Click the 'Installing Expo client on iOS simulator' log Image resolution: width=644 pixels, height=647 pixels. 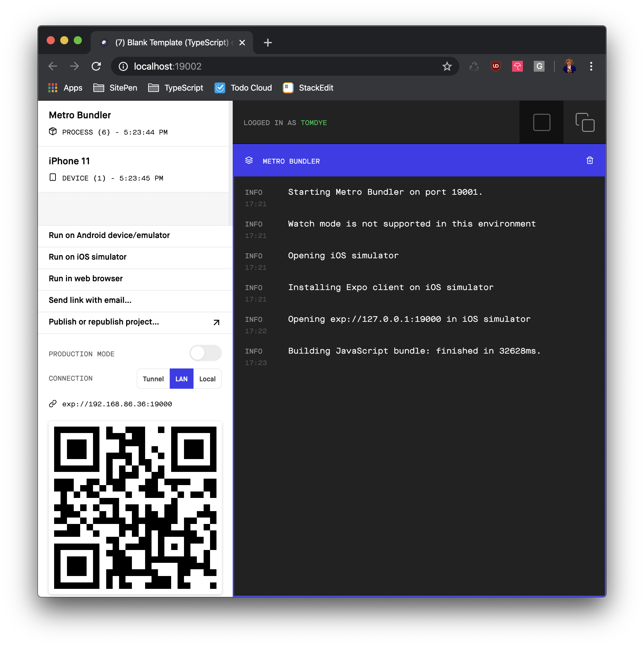[x=391, y=288]
